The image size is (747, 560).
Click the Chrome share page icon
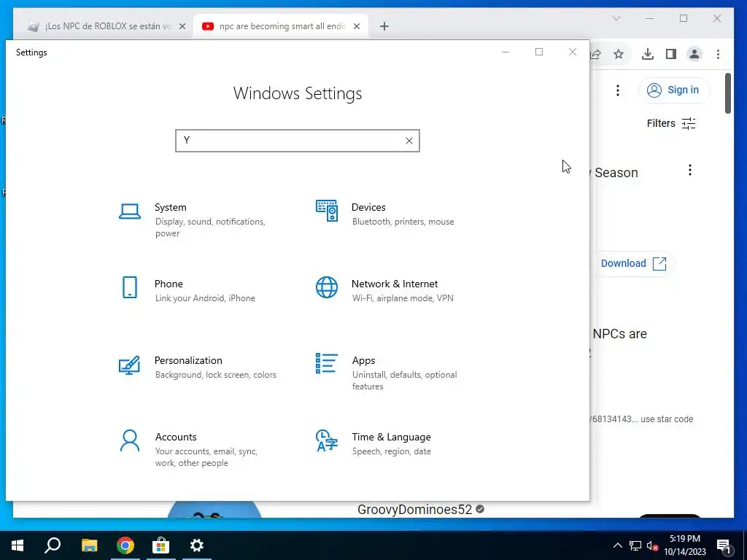[x=595, y=54]
